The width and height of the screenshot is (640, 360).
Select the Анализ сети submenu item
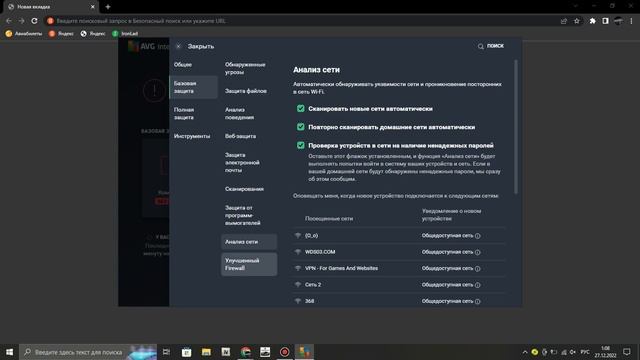(249, 242)
